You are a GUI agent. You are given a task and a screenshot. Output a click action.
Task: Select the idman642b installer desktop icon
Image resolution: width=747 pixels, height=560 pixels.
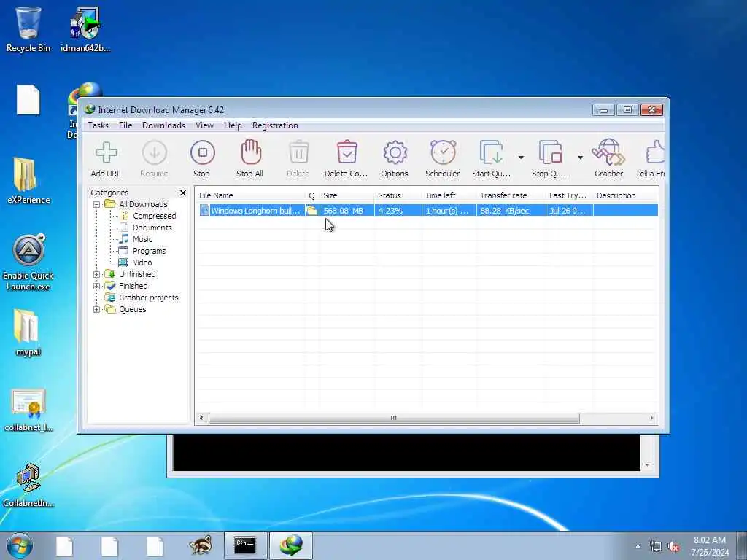click(85, 28)
